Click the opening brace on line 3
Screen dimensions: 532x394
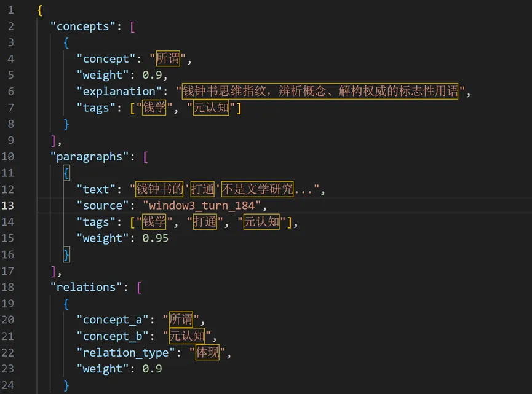pos(66,43)
